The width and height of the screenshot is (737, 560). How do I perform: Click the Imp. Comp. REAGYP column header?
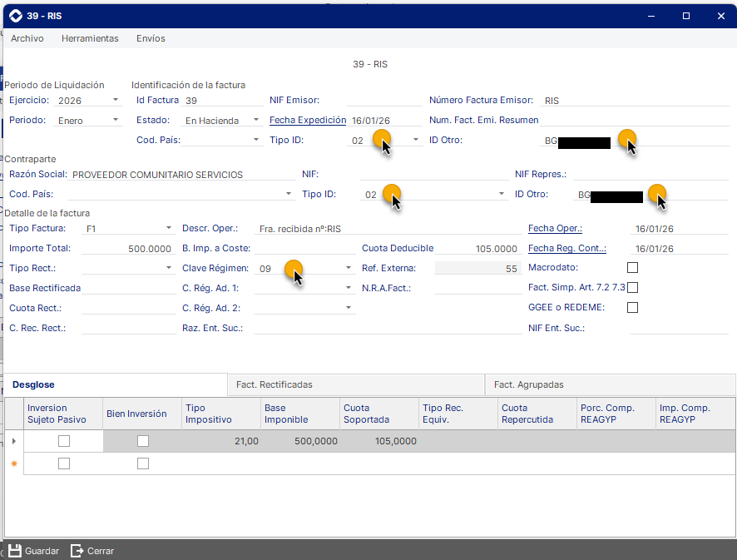695,414
